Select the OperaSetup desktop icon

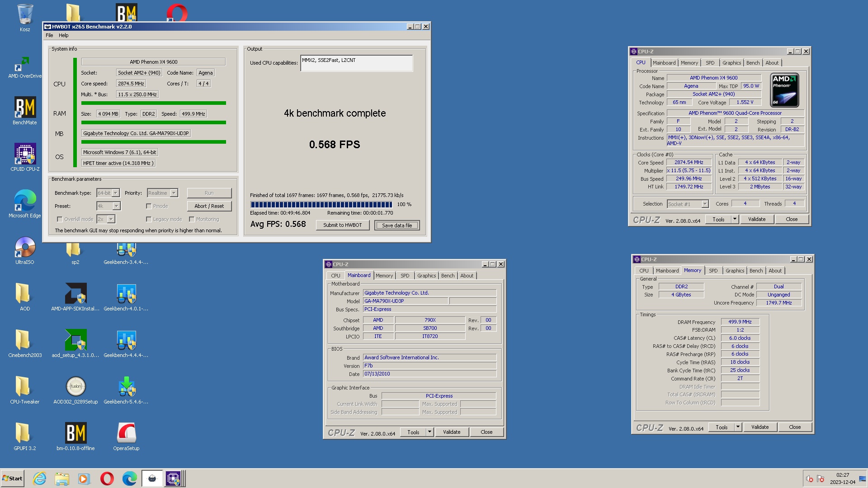(126, 436)
